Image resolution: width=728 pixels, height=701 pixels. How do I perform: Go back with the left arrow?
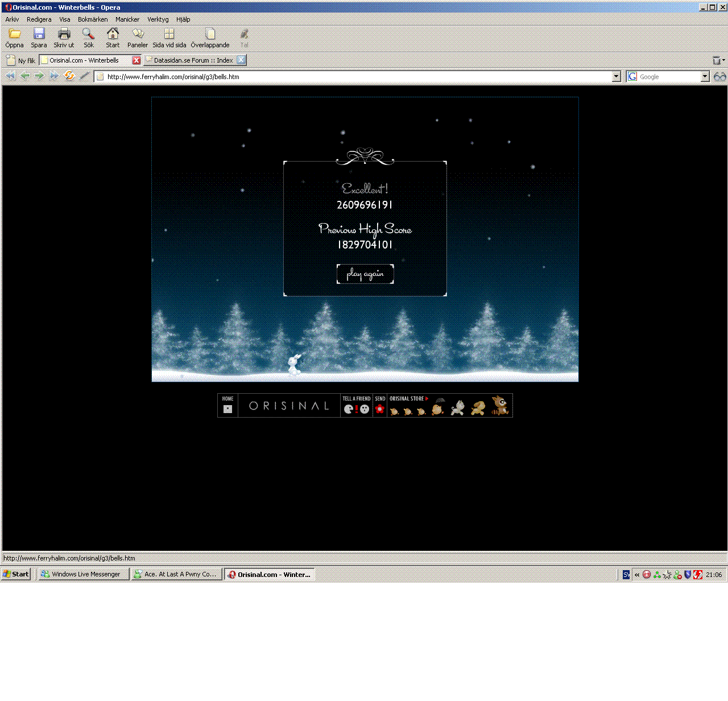coord(25,76)
